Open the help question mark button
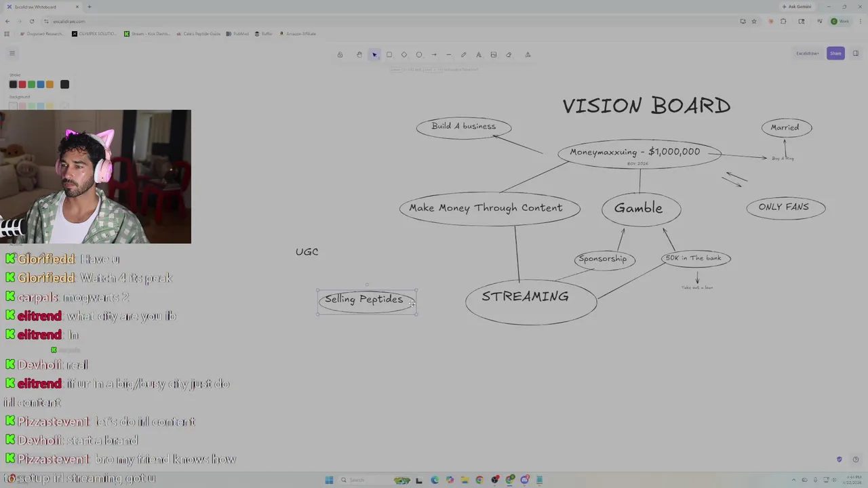Screen dimensions: 868x488 856,460
